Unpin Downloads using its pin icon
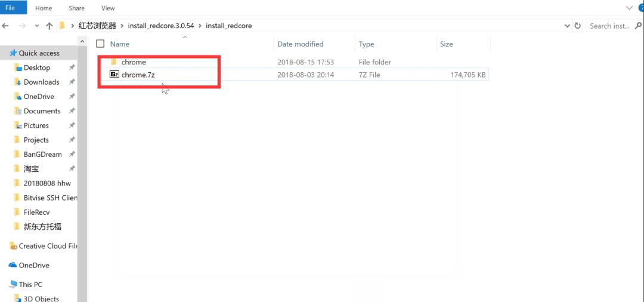 click(x=72, y=82)
